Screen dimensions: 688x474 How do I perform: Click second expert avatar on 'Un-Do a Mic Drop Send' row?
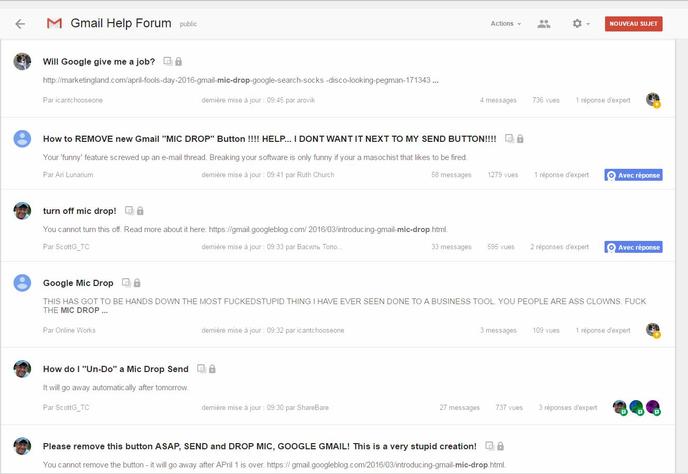636,407
